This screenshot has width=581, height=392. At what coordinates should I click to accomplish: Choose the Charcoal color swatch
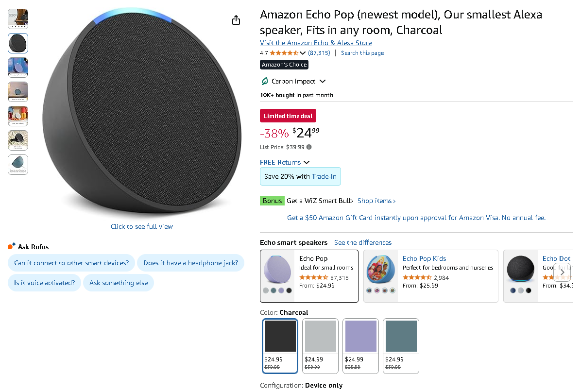[x=280, y=346]
